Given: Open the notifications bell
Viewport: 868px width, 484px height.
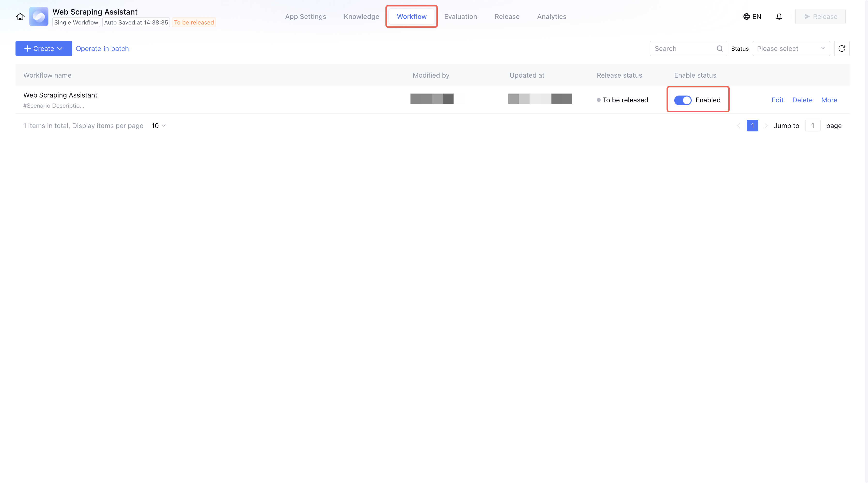Looking at the screenshot, I should pos(779,16).
